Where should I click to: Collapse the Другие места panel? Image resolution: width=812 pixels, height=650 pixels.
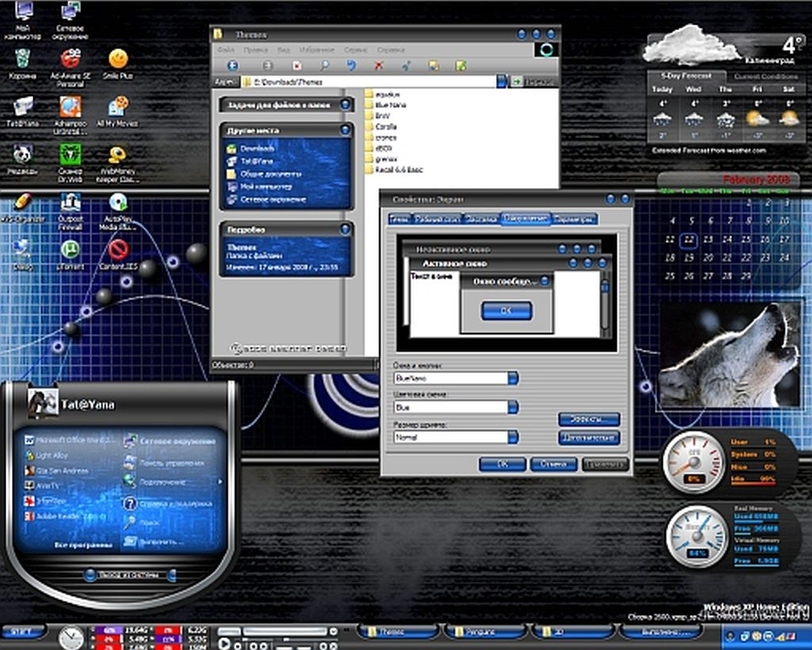pos(345,130)
